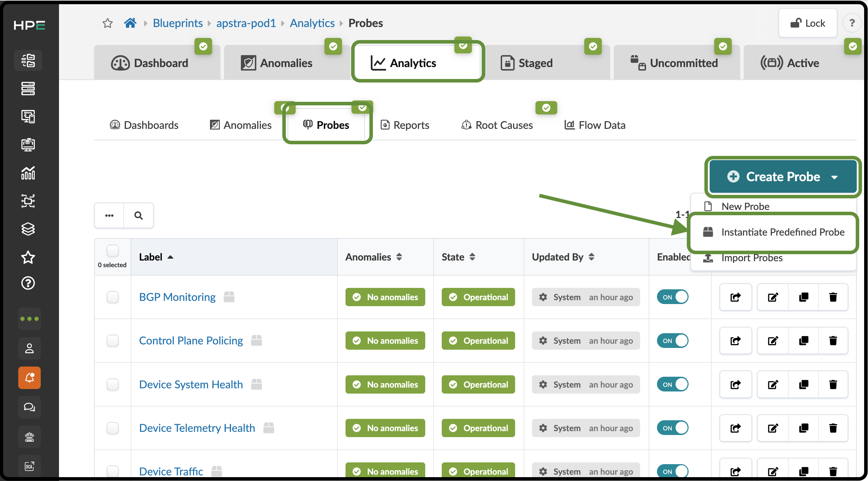Open blueprints icon in left sidebar
Viewport: 868px width, 481px height.
pos(28,60)
